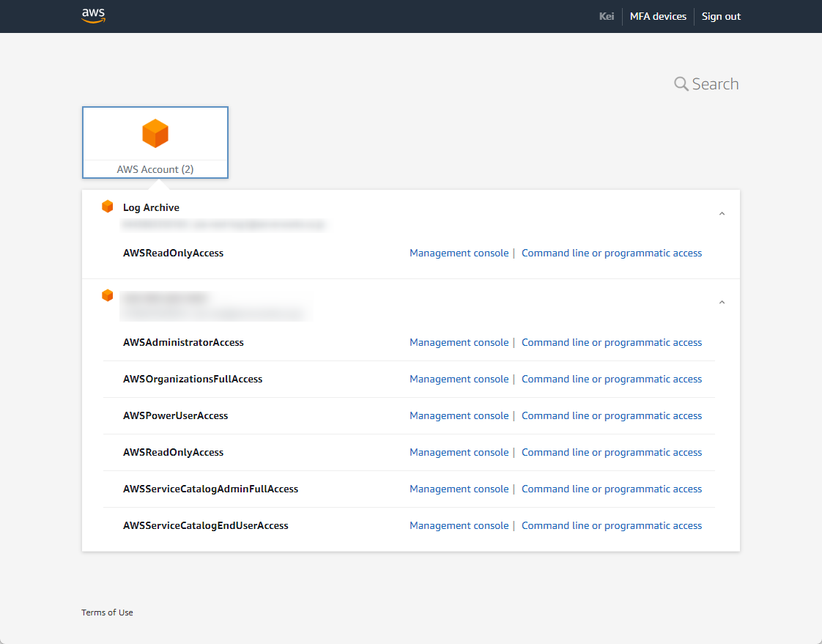Open Management console for AWSPowerUserAccess
Screen dimensions: 822x644
click(x=459, y=415)
